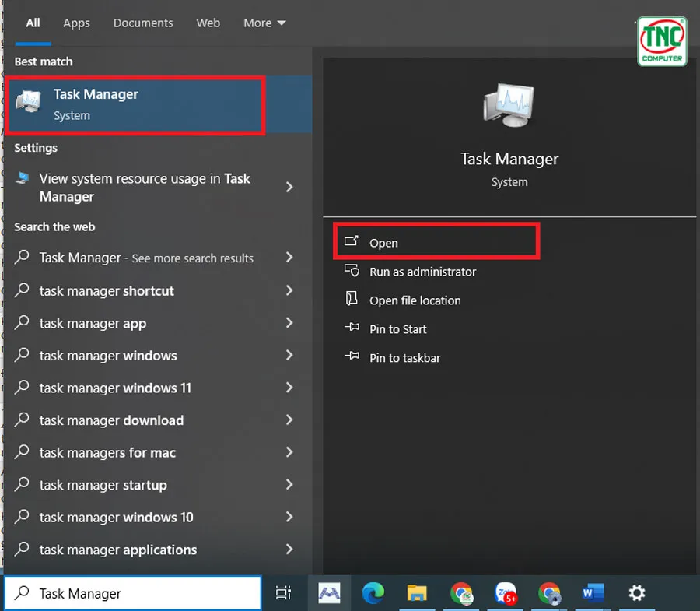The height and width of the screenshot is (611, 700).
Task: Open the Chrome icon next to Word
Action: point(550,593)
